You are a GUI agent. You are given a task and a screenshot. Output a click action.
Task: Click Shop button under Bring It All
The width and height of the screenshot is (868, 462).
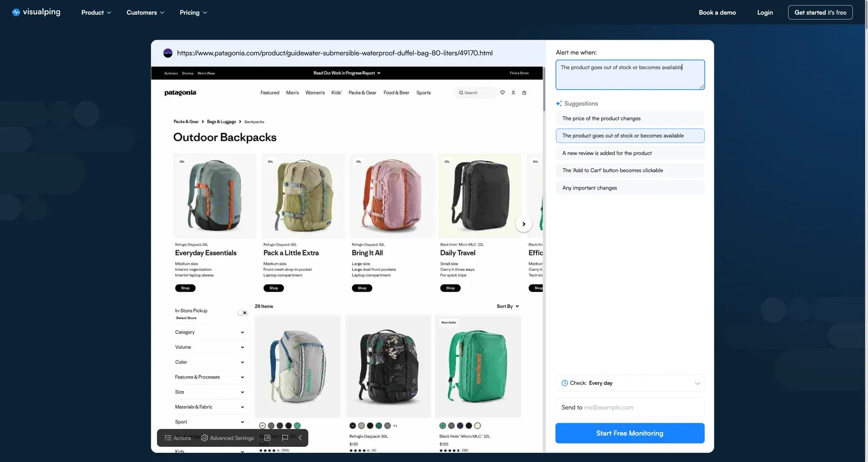(x=362, y=288)
